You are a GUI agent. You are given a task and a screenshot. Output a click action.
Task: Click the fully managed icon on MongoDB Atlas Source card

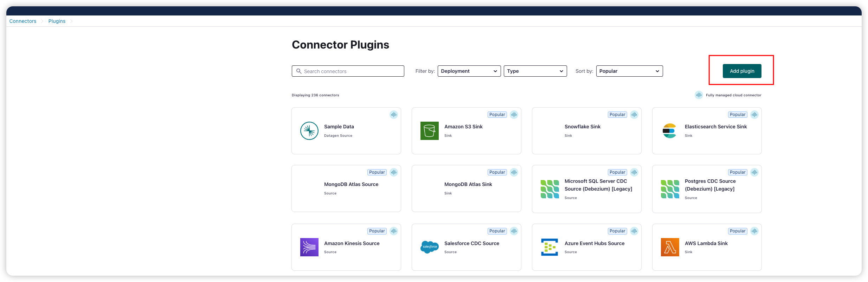394,172
